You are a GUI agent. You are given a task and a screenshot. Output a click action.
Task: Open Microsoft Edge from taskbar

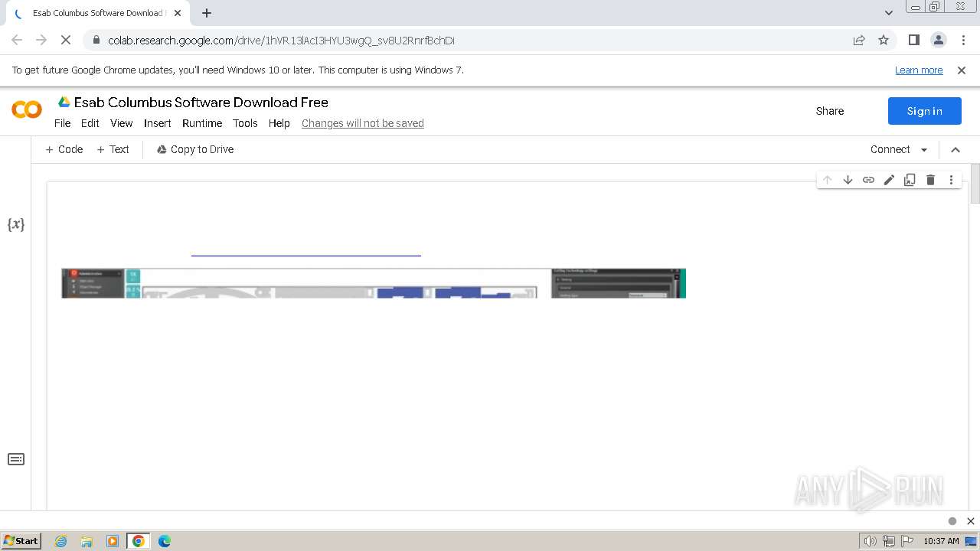pos(164,541)
